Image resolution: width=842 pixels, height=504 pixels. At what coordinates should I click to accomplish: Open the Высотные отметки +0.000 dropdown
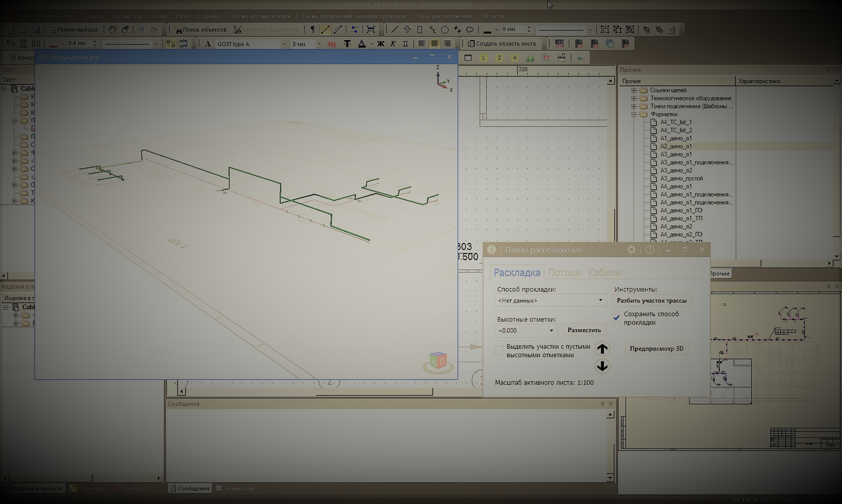pyautogui.click(x=526, y=331)
